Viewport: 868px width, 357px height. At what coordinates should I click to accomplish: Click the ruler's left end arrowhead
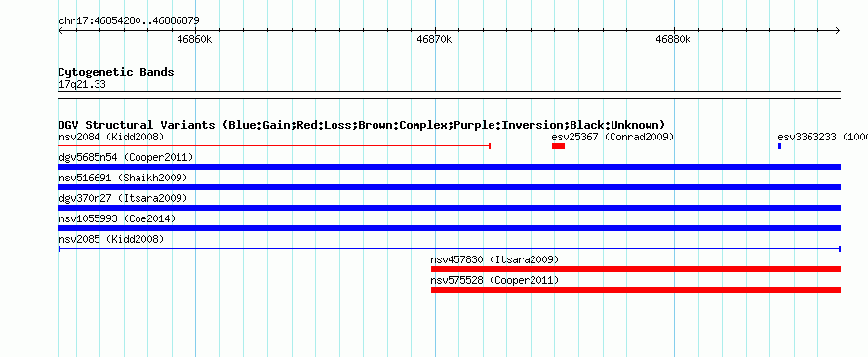pyautogui.click(x=60, y=31)
